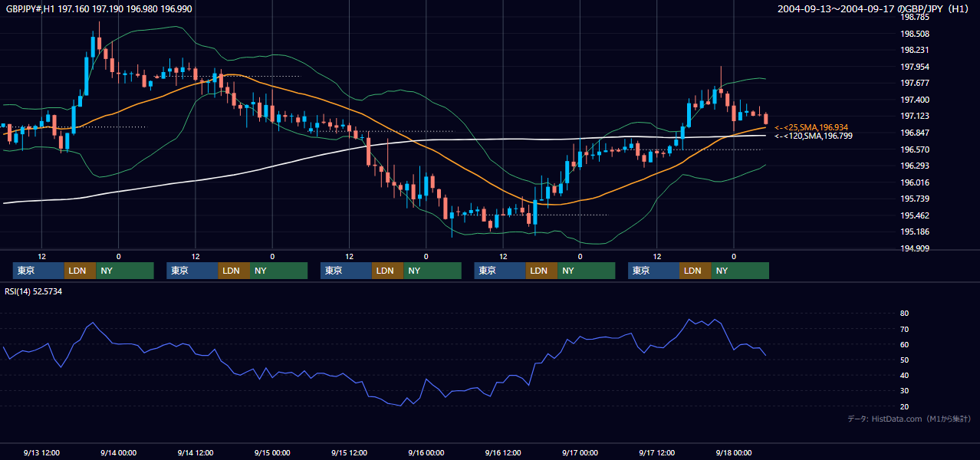This screenshot has height=460, width=980.
Task: Select the 195.462 price label
Action: pyautogui.click(x=915, y=215)
